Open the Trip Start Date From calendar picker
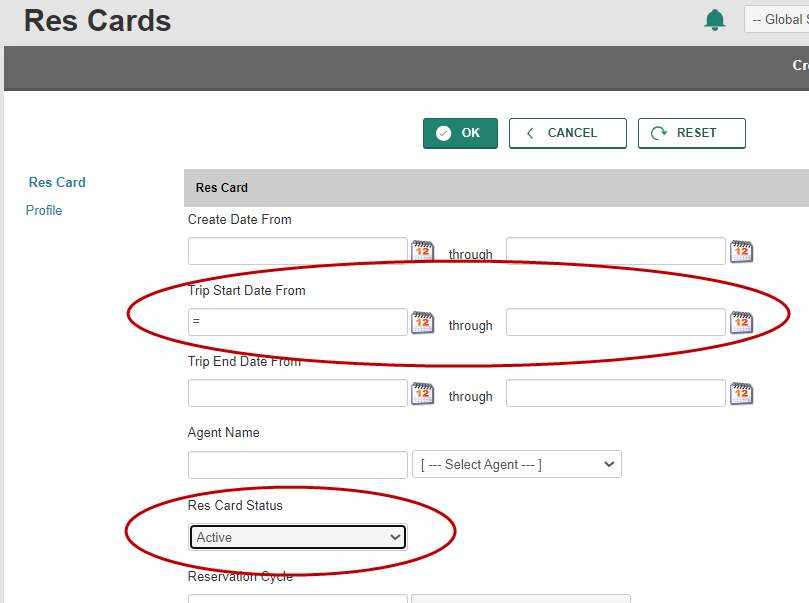The width and height of the screenshot is (809, 603). 422,322
